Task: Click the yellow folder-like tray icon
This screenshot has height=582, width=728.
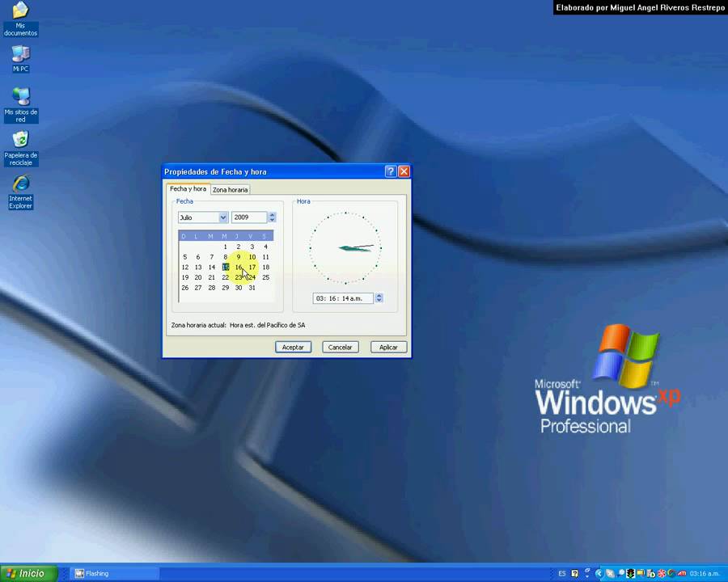Action: 641,573
